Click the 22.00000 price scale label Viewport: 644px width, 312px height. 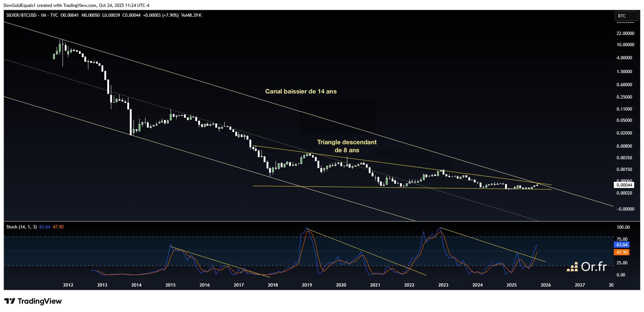pos(625,33)
